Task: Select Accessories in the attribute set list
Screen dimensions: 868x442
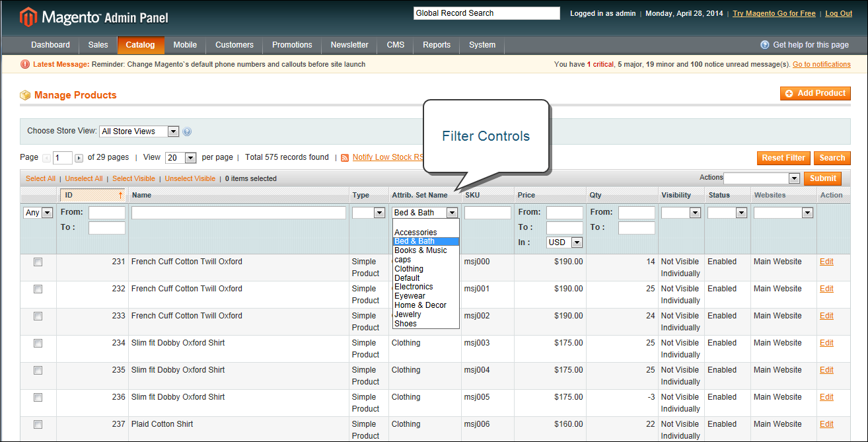Action: [426, 233]
